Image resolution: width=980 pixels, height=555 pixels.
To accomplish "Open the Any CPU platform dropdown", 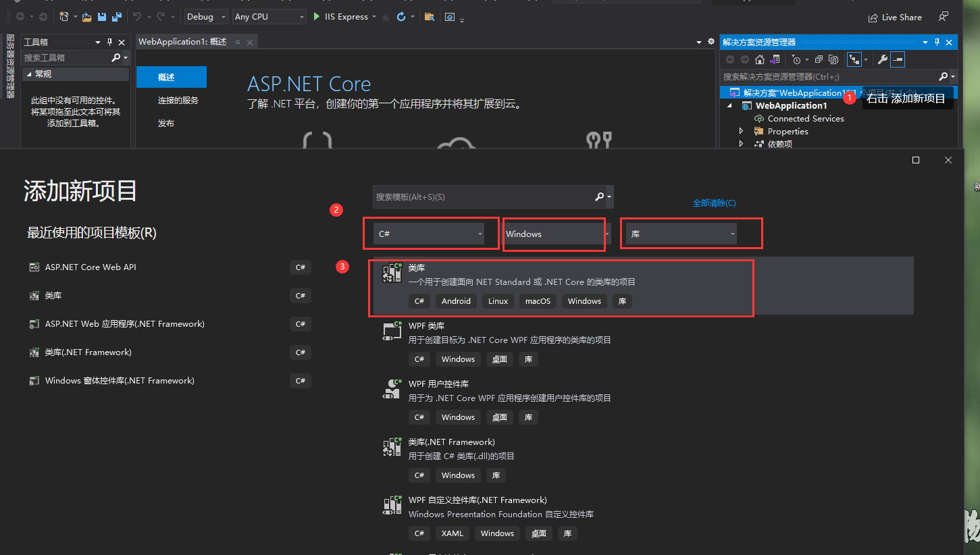I will point(269,17).
